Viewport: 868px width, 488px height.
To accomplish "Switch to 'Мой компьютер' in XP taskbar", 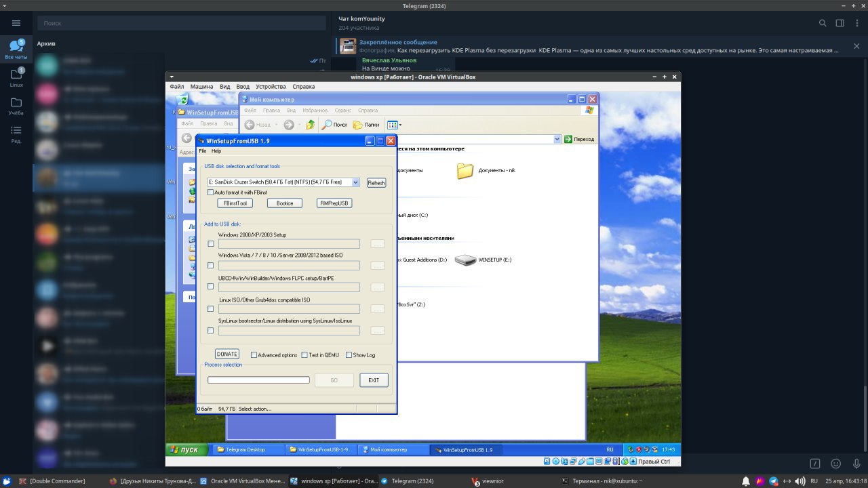I will point(393,449).
